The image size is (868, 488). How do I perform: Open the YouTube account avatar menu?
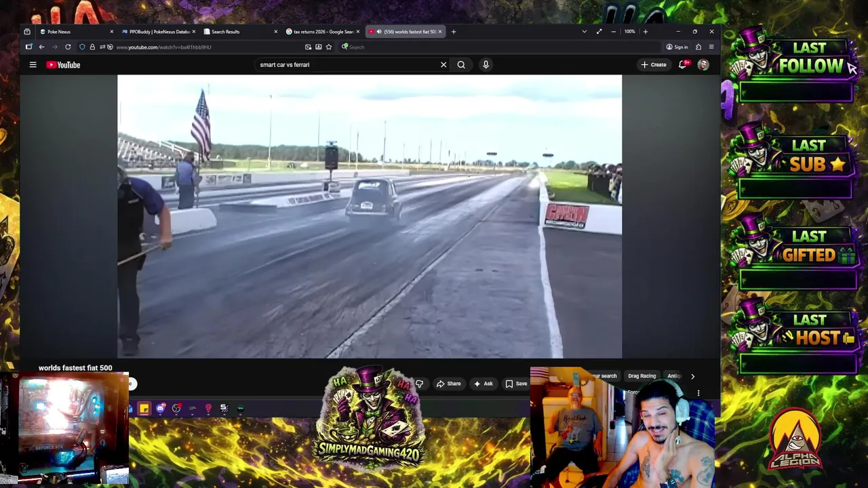tap(703, 64)
